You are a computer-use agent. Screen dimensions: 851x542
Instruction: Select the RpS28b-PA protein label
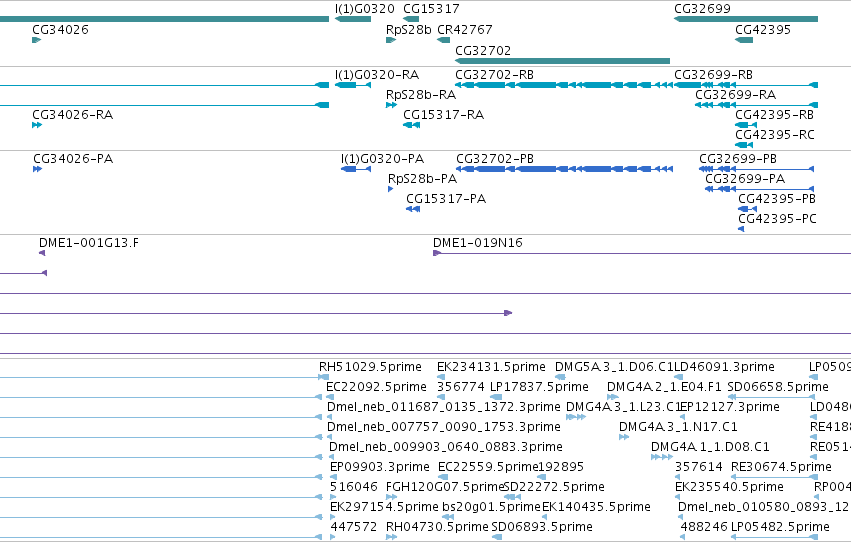[x=422, y=179]
